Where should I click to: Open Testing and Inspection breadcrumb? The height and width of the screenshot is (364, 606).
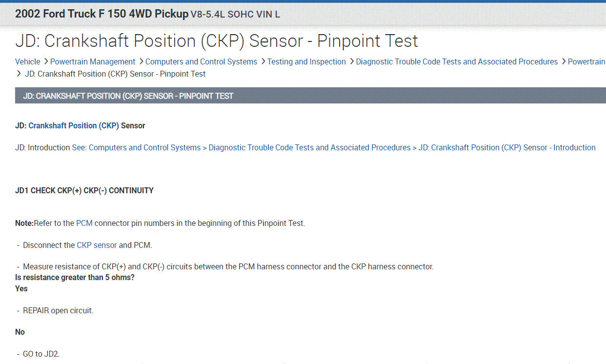[x=306, y=62]
